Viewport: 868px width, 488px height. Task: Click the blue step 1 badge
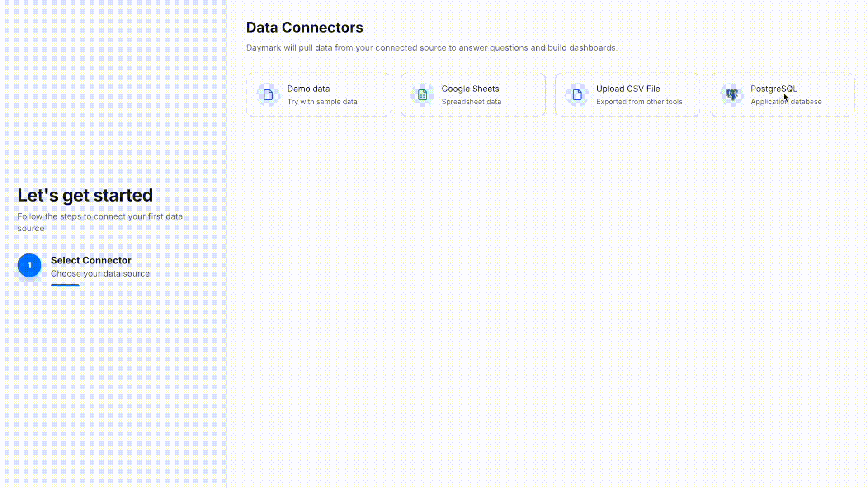click(29, 265)
